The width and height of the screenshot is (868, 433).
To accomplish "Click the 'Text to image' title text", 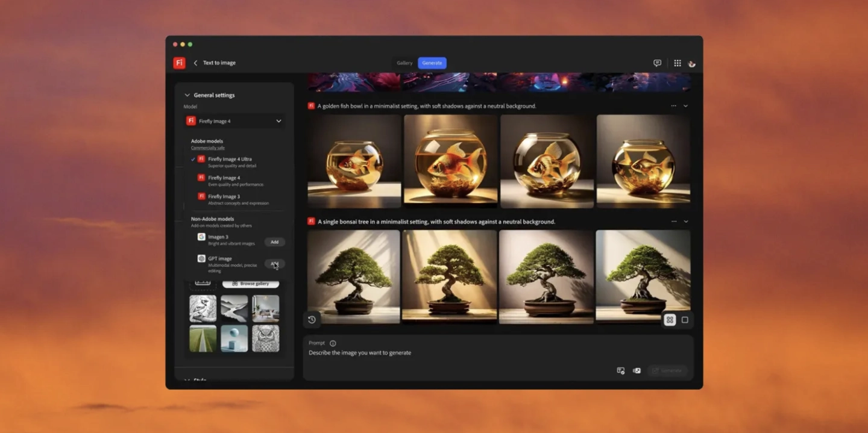I will coord(219,63).
